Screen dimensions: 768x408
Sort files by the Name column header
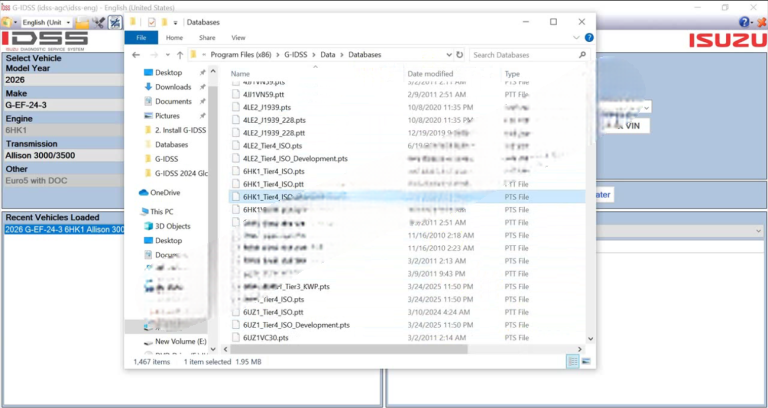[240, 74]
